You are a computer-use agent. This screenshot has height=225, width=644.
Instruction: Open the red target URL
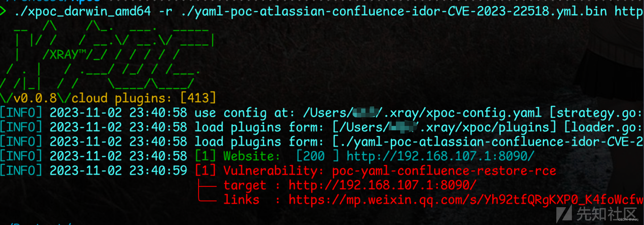382,185
